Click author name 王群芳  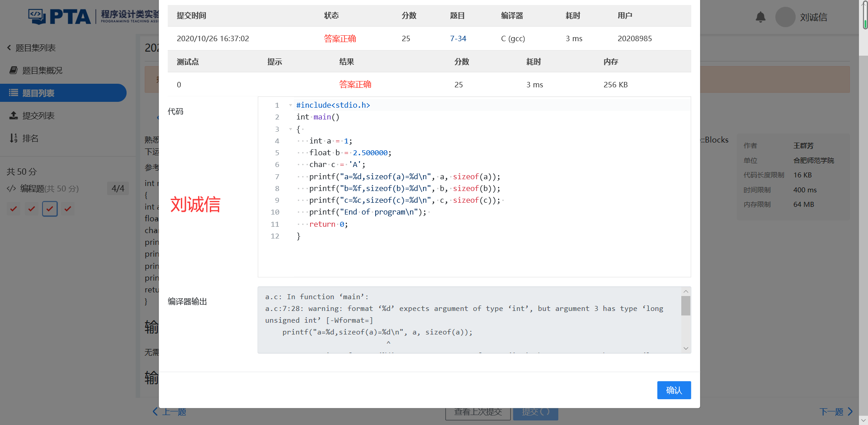point(803,145)
